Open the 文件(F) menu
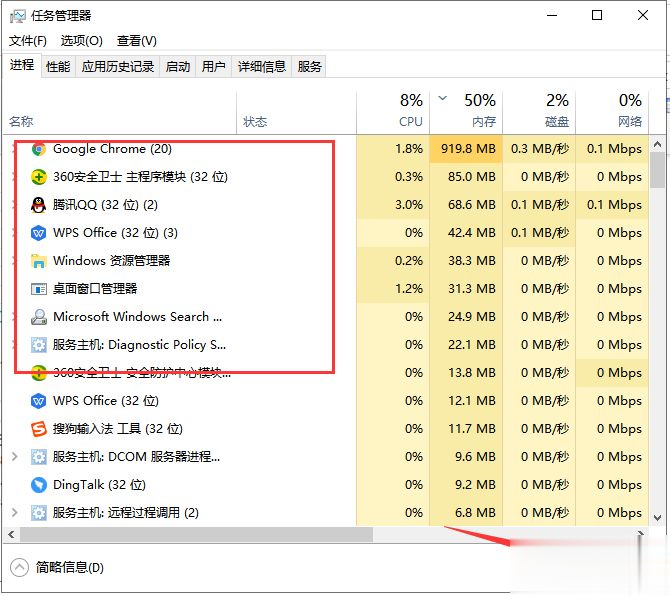Image resolution: width=670 pixels, height=596 pixels. [x=28, y=41]
